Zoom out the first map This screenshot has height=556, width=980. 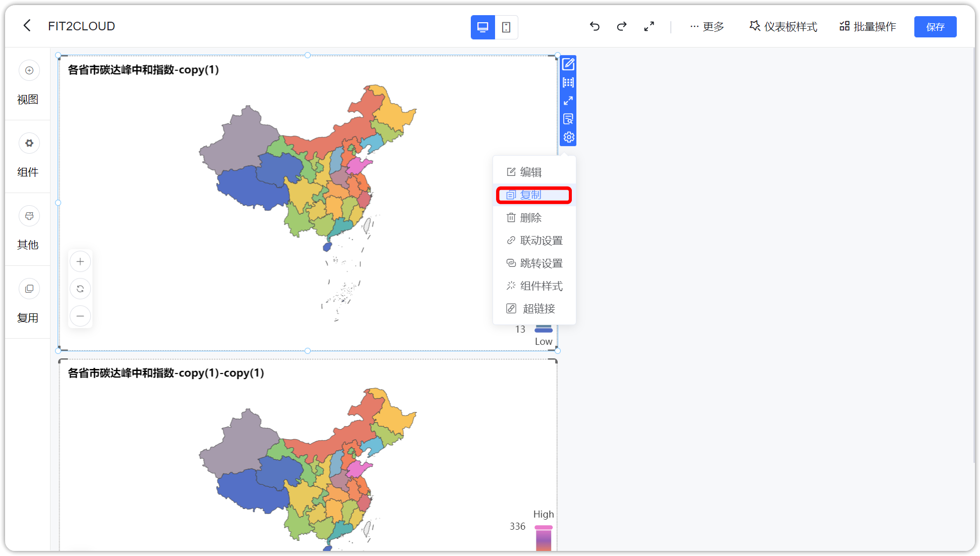80,316
